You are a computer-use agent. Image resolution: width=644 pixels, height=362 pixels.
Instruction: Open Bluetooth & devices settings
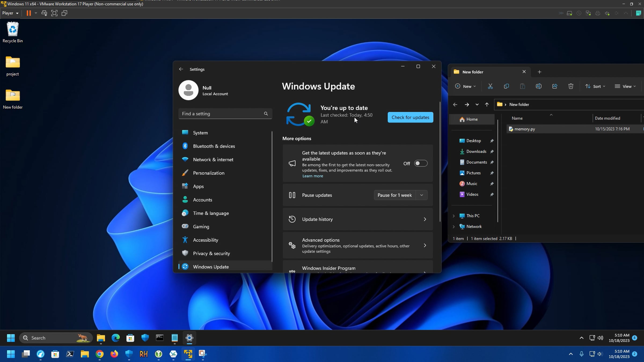tap(225, 146)
